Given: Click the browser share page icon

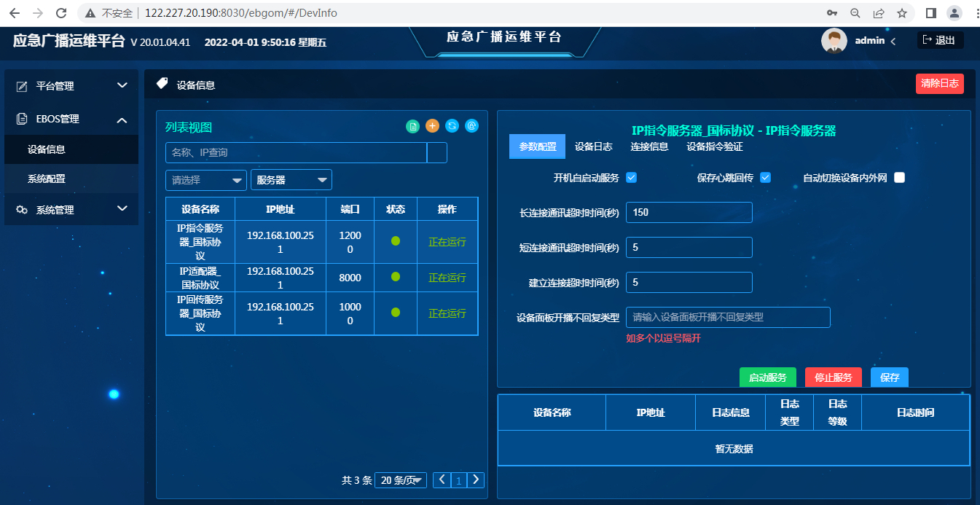Looking at the screenshot, I should [x=879, y=13].
